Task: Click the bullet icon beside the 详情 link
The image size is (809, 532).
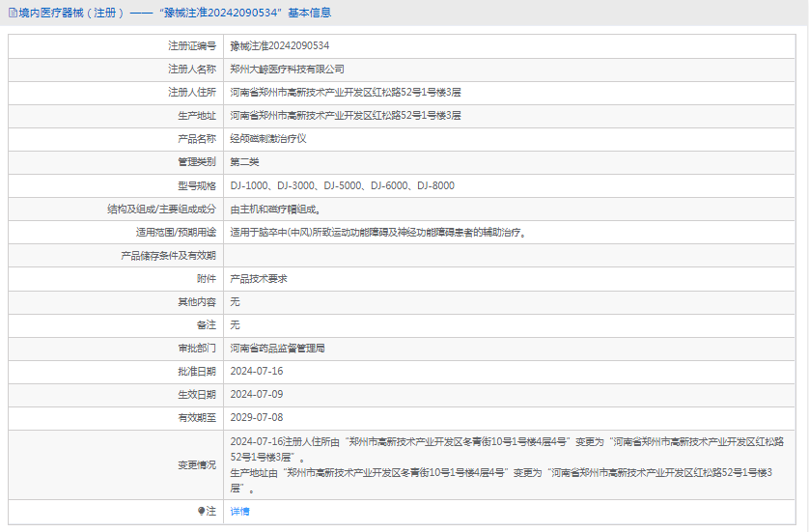Action: 202,511
